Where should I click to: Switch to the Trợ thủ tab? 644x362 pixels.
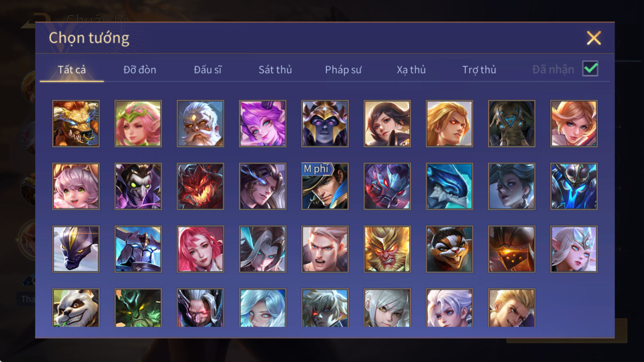479,70
